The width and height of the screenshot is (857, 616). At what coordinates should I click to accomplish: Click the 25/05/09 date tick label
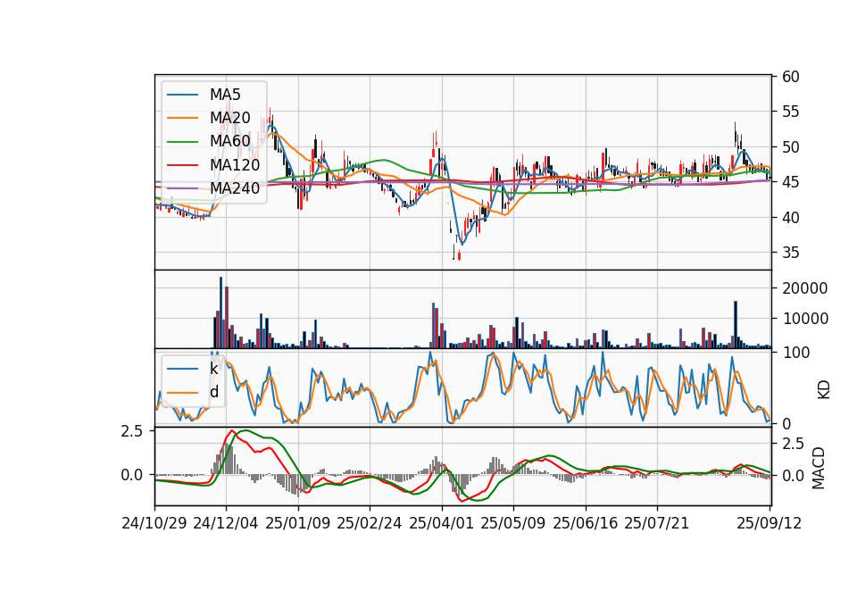(x=513, y=523)
